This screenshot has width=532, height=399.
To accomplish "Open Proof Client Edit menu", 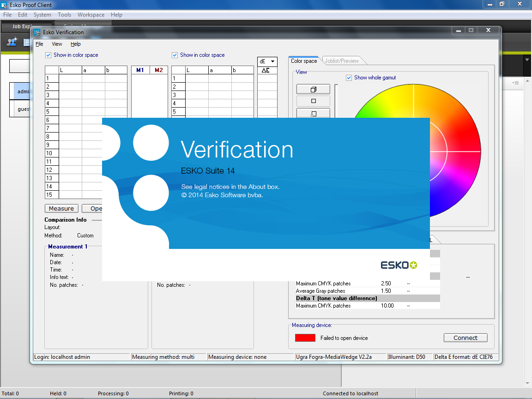I will click(x=23, y=15).
